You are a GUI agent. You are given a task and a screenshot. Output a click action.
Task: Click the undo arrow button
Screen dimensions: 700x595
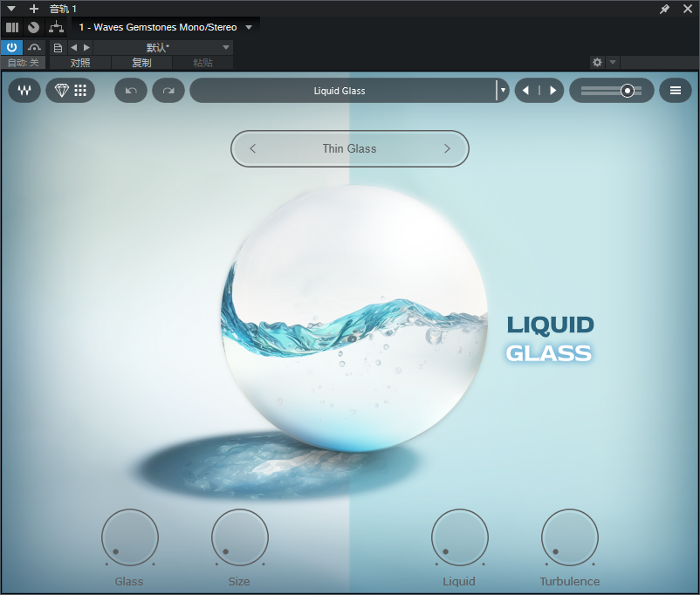pyautogui.click(x=131, y=91)
